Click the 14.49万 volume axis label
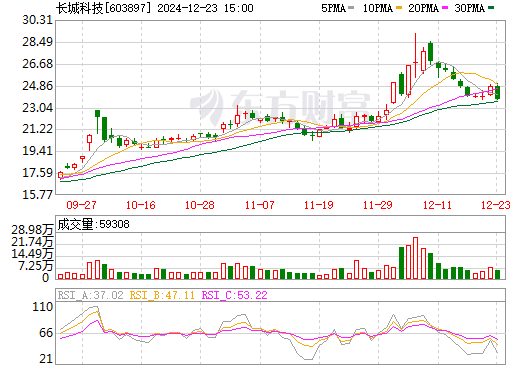 (x=32, y=254)
